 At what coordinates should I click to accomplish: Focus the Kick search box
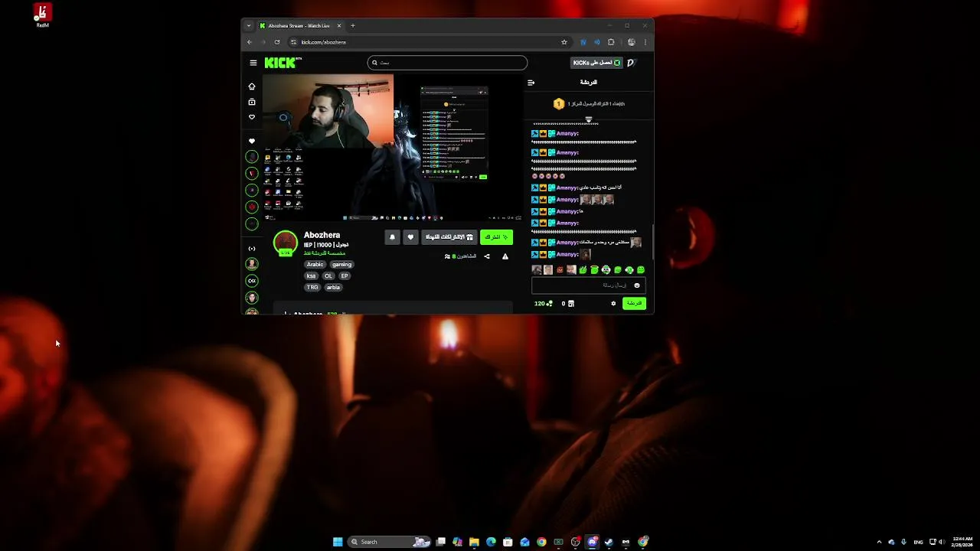[447, 63]
